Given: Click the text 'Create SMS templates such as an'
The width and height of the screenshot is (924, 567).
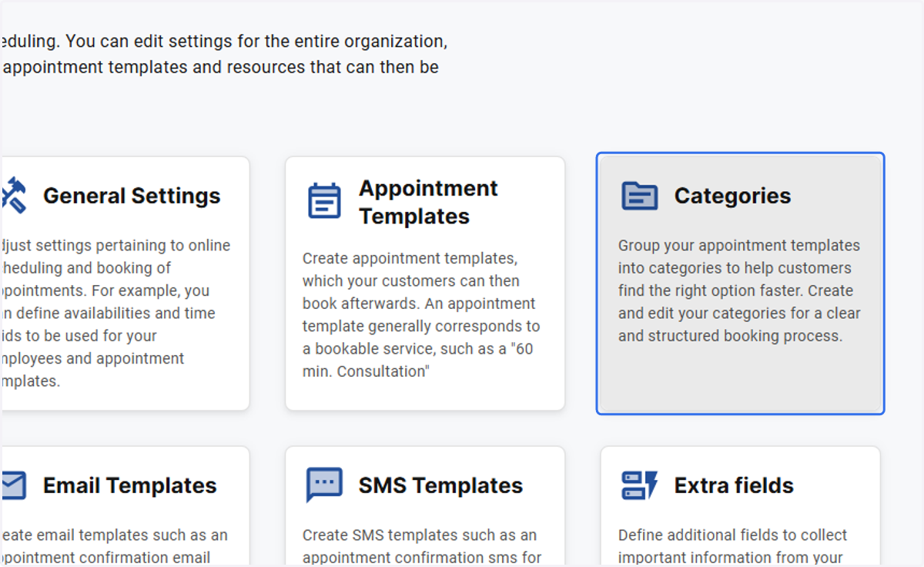Looking at the screenshot, I should click(x=420, y=535).
